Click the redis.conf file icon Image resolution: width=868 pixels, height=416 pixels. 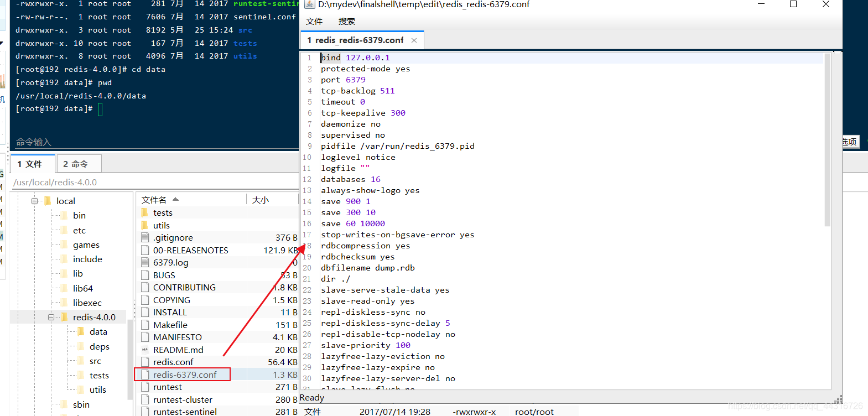pos(145,362)
